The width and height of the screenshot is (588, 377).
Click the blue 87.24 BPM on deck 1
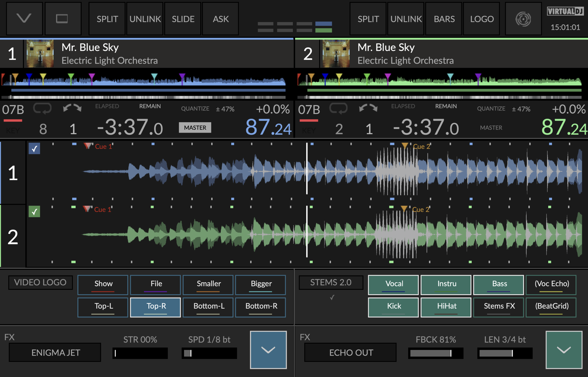[268, 127]
